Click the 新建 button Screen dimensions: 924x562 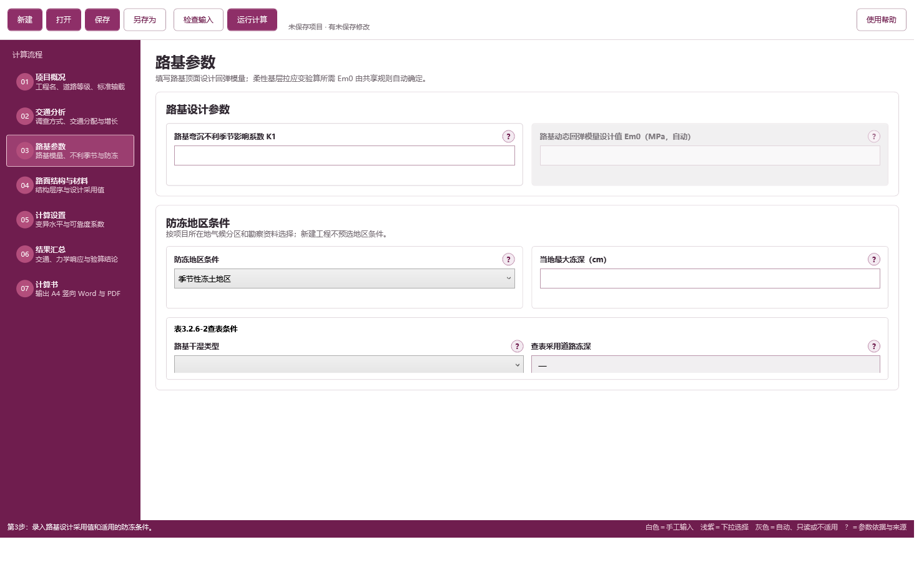point(25,19)
